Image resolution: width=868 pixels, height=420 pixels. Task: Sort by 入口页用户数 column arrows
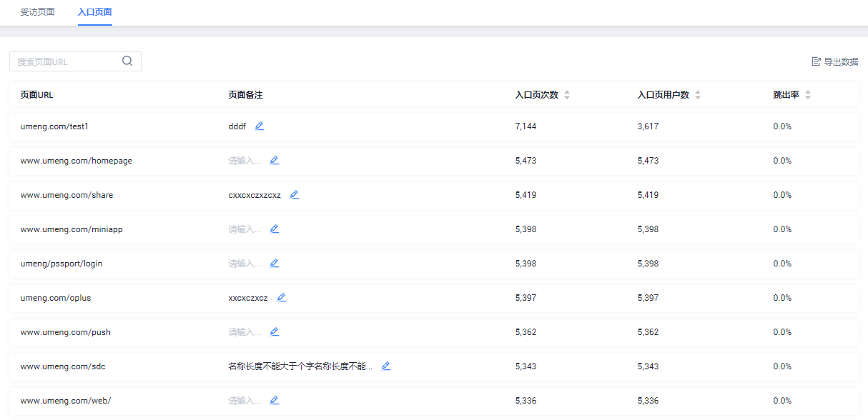(698, 95)
